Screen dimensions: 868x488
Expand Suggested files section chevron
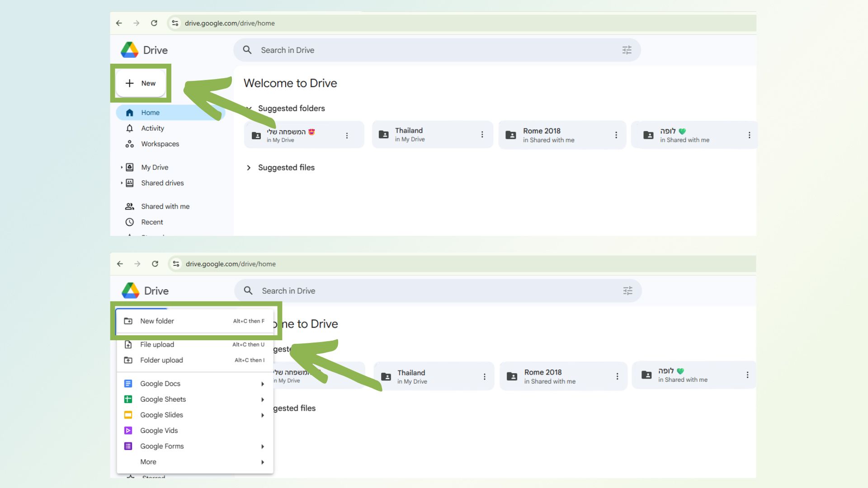pyautogui.click(x=249, y=168)
